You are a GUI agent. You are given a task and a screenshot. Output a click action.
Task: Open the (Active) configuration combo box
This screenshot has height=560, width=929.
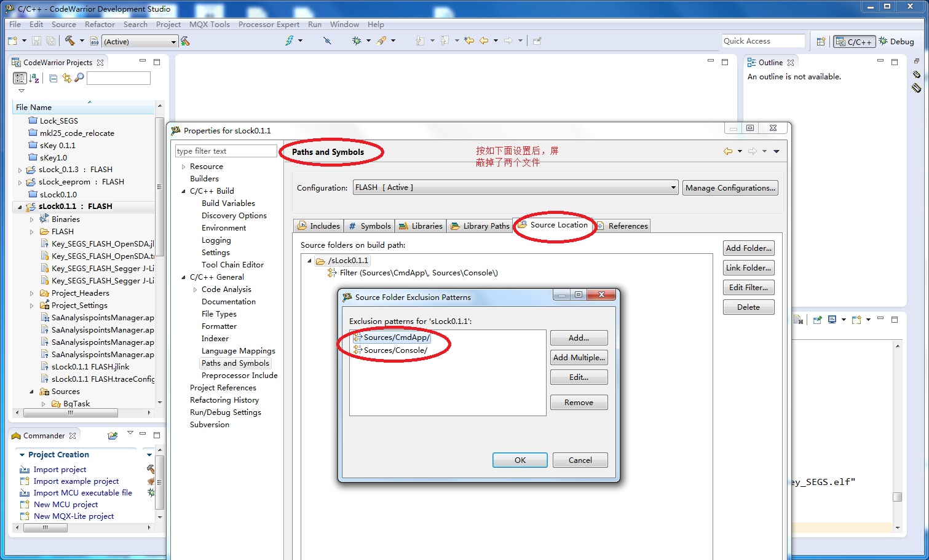(140, 42)
